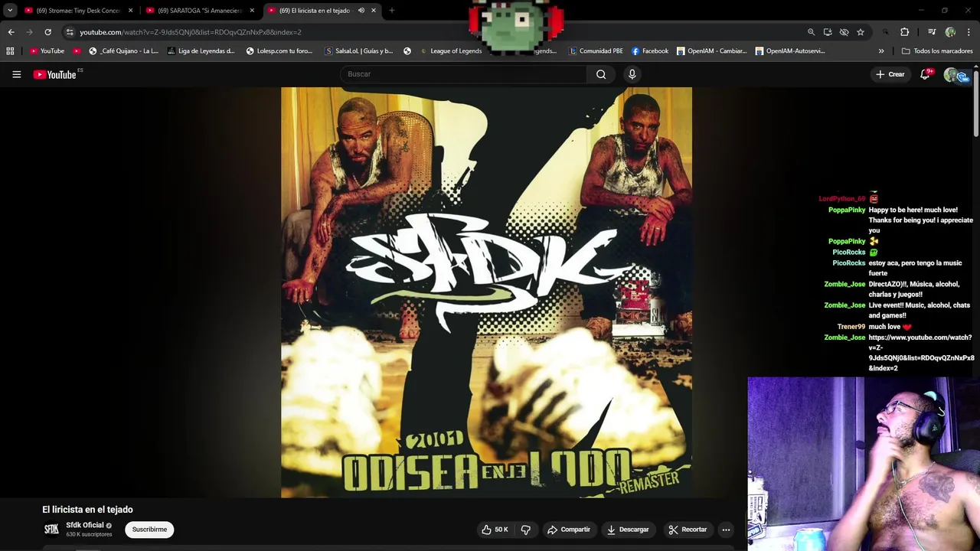This screenshot has height=551, width=980.
Task: Open the Sfdk Oficial channel name
Action: [x=84, y=525]
